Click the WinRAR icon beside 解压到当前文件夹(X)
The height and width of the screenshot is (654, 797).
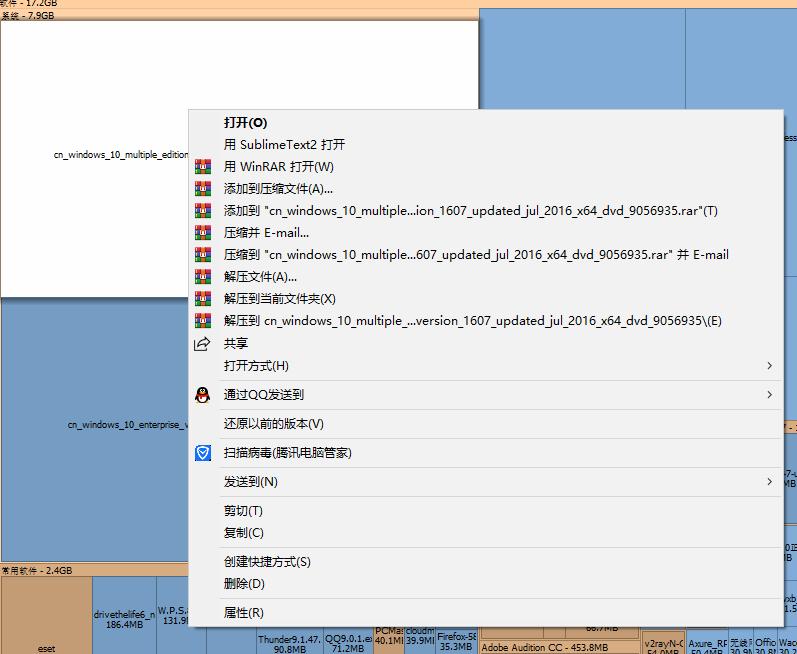click(x=203, y=299)
